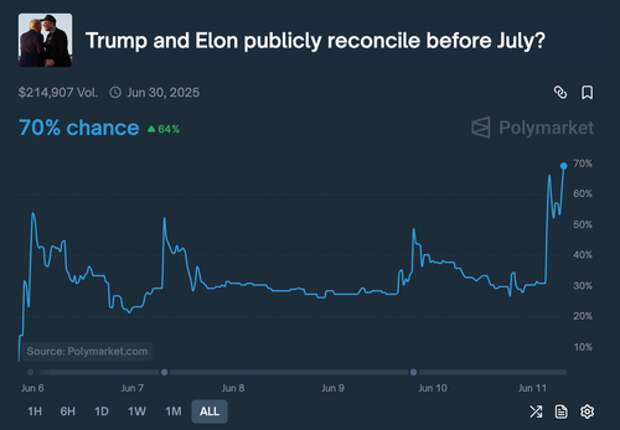Click the Trump and Elon market thumbnail
The image size is (620, 430).
pos(45,40)
